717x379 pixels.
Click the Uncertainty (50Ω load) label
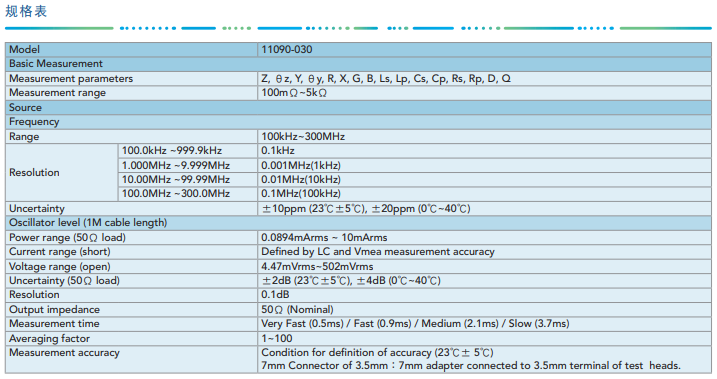(64, 281)
